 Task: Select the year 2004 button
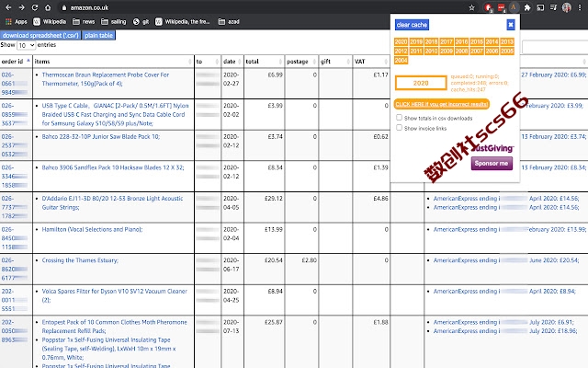click(401, 60)
